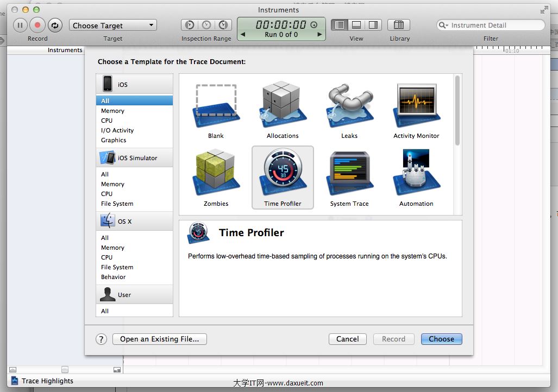Open the Choose Target dropdown

113,25
